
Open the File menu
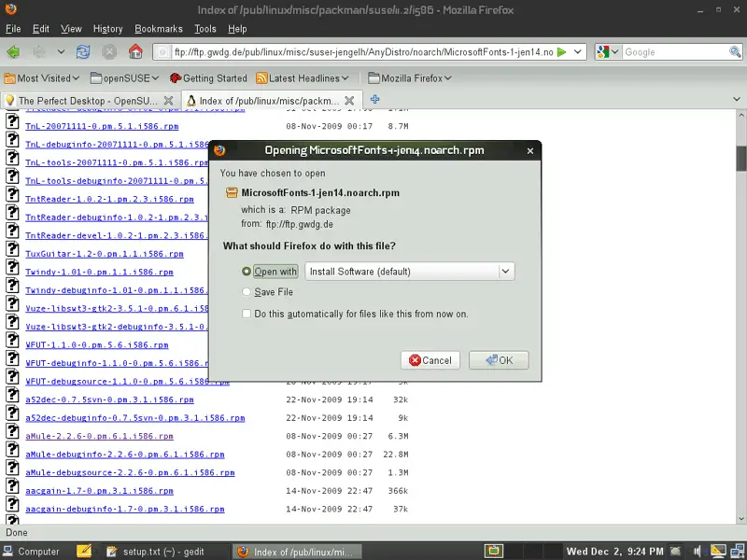(13, 29)
